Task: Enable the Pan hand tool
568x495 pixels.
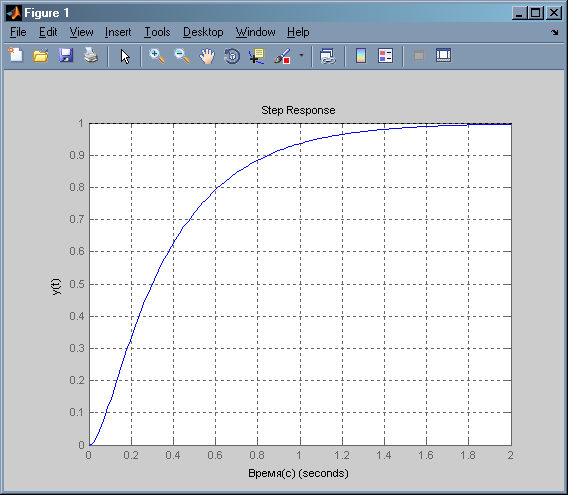Action: 207,56
